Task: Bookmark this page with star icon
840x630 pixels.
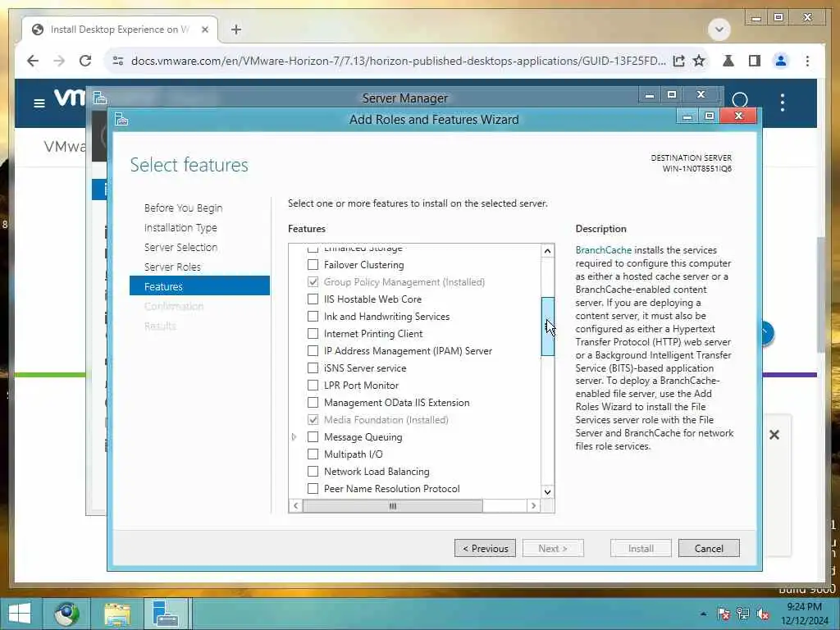Action: coord(699,61)
